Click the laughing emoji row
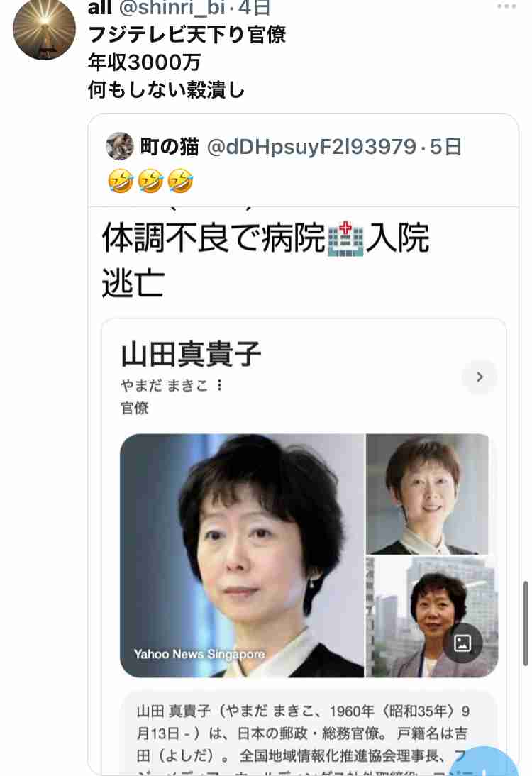532x776 pixels. coord(150,181)
